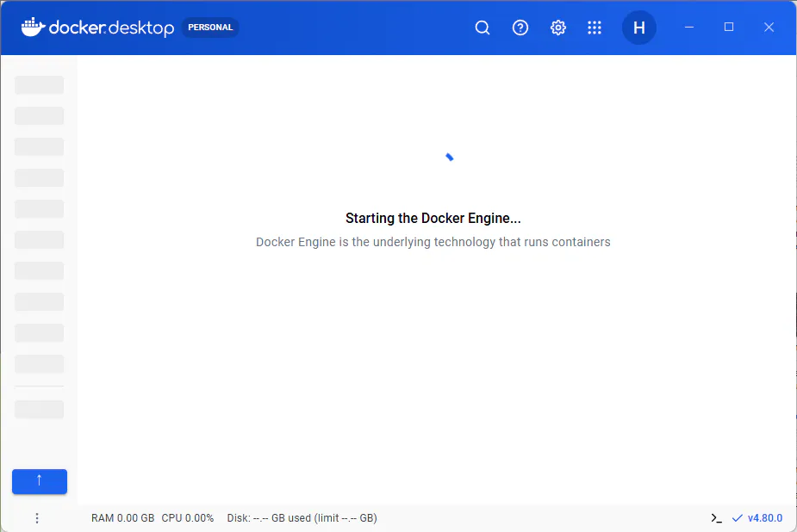This screenshot has height=532, width=797.
Task: Minimize the Docker Desktop window
Action: tap(689, 27)
